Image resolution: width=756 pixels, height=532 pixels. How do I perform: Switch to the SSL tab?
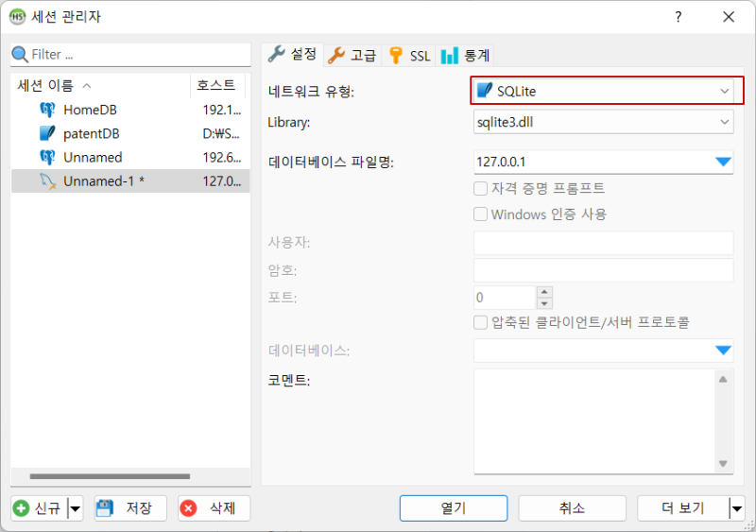coord(409,56)
